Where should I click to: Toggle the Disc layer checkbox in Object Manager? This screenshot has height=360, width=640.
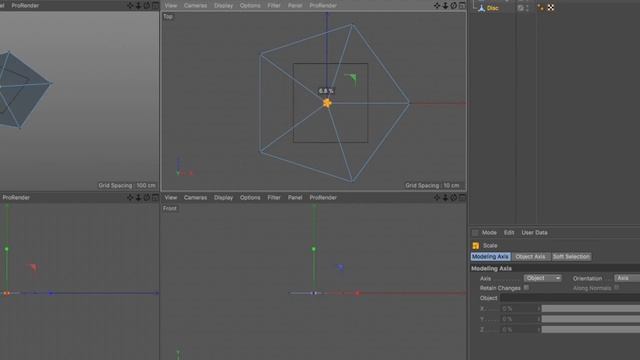click(520, 8)
